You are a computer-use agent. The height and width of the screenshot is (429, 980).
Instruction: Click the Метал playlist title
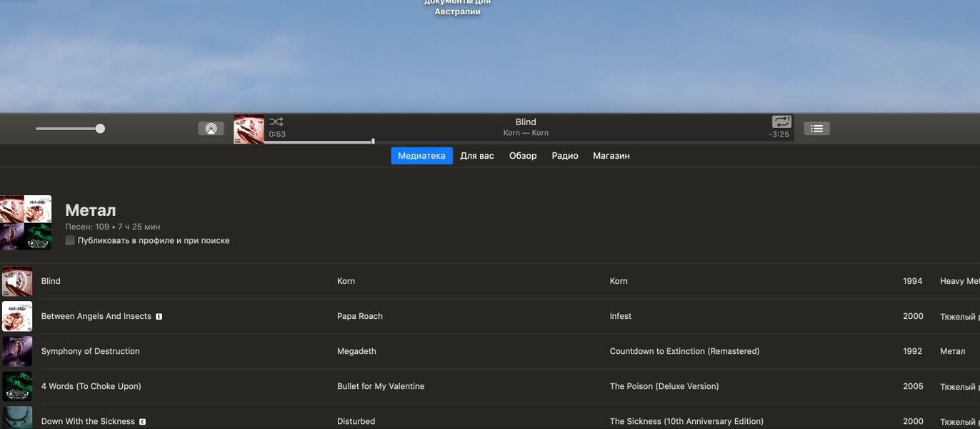click(91, 210)
